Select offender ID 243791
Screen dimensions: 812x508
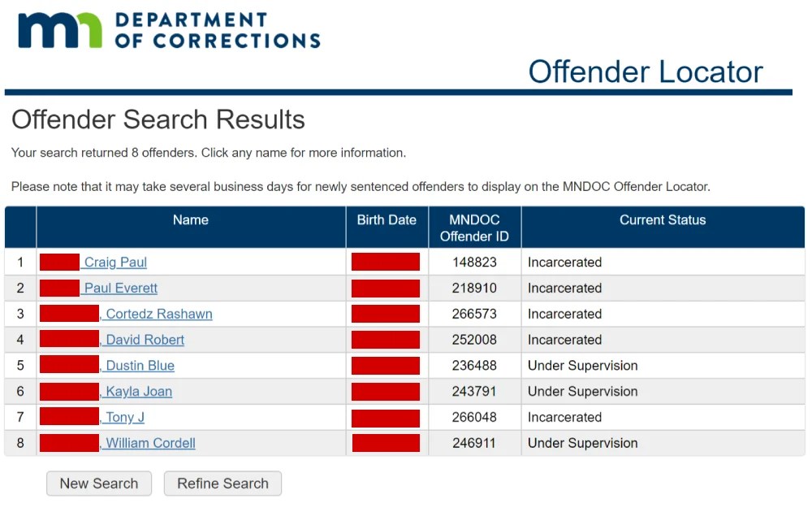474,392
